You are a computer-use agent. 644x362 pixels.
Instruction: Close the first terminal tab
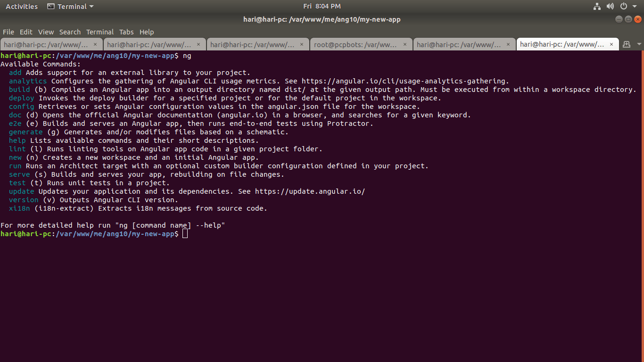[x=95, y=44]
